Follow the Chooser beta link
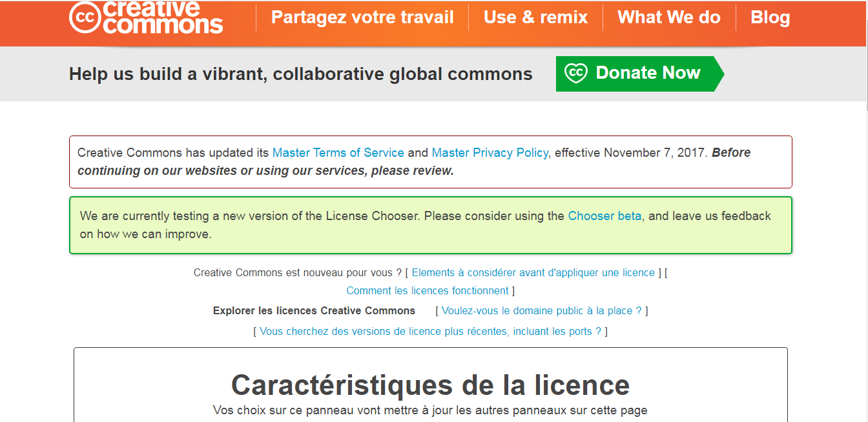Image resolution: width=868 pixels, height=422 pixels. [604, 216]
